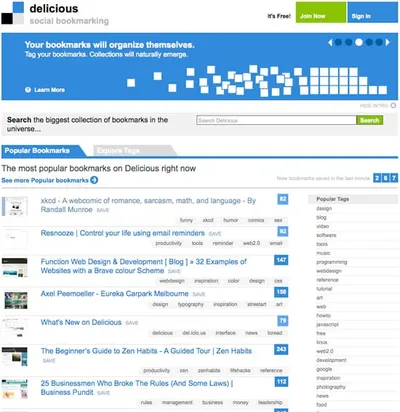This screenshot has width=400, height=412.
Task: Open the xkcd webcomic bookmark link
Action: [148, 205]
